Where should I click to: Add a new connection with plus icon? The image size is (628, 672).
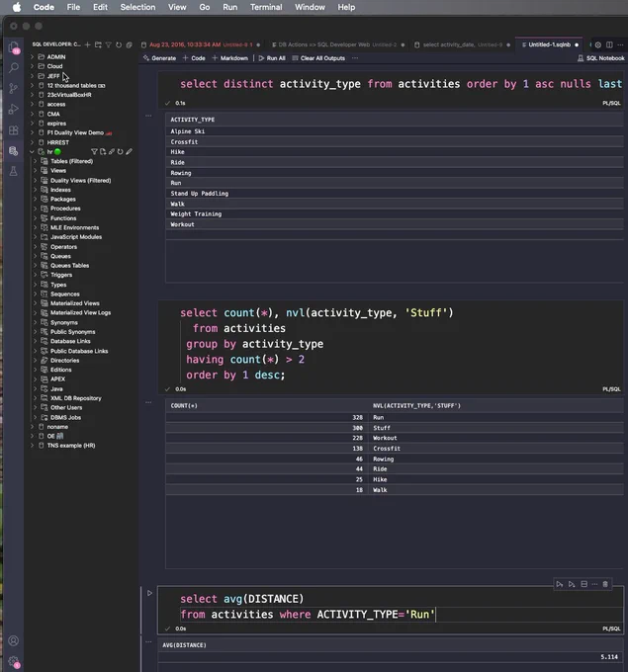87,44
